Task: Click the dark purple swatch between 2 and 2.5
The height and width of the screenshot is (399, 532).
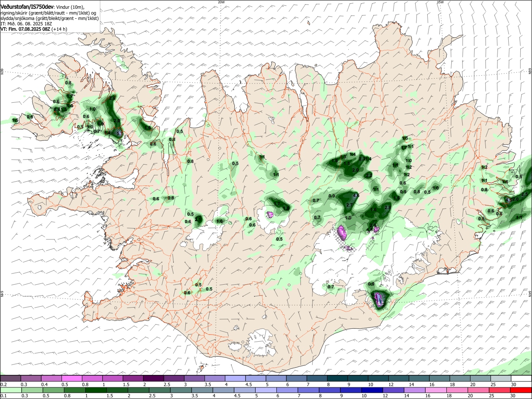Action: pos(153,379)
